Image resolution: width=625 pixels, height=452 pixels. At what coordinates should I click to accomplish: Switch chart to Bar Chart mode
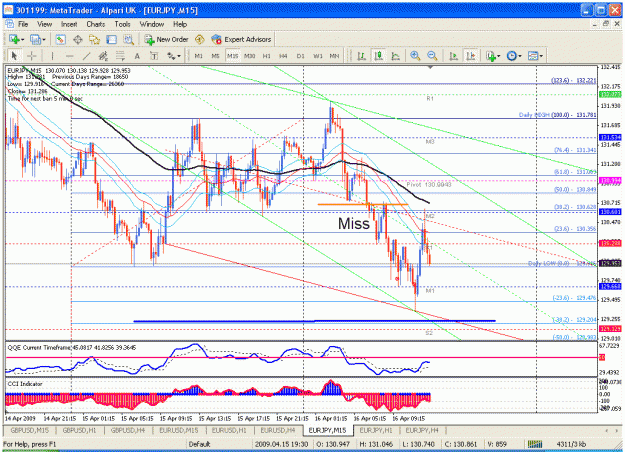(x=362, y=56)
